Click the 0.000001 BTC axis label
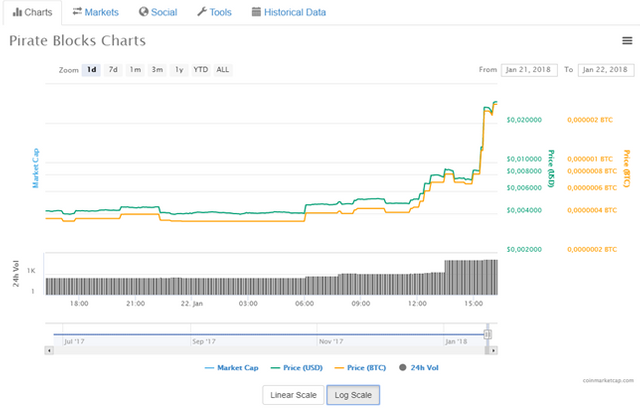 (x=590, y=159)
